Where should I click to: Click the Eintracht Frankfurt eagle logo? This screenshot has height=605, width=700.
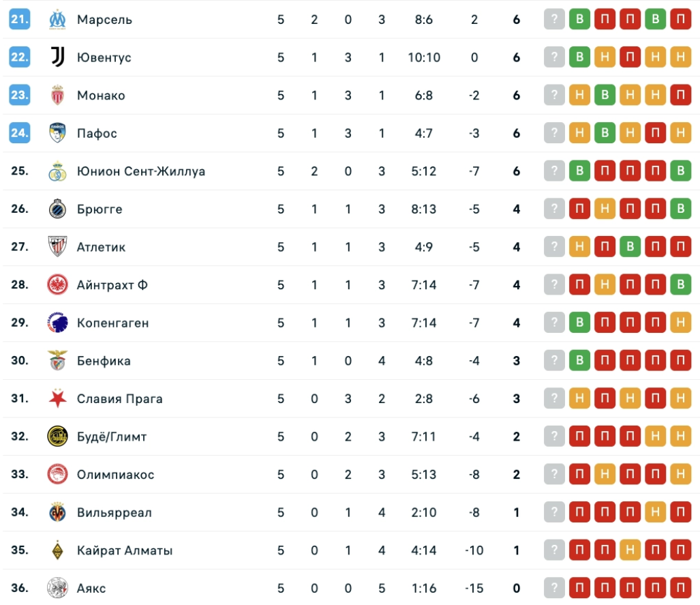point(57,284)
